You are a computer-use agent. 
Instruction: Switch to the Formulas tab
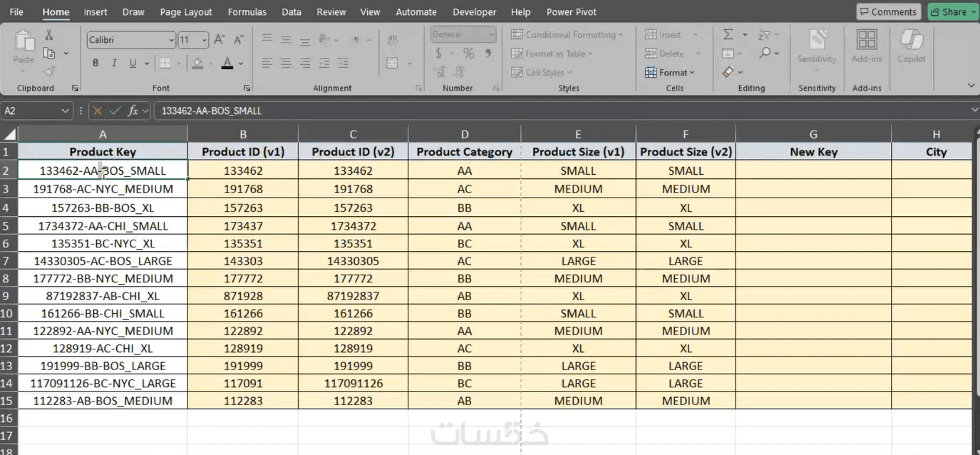coord(247,12)
